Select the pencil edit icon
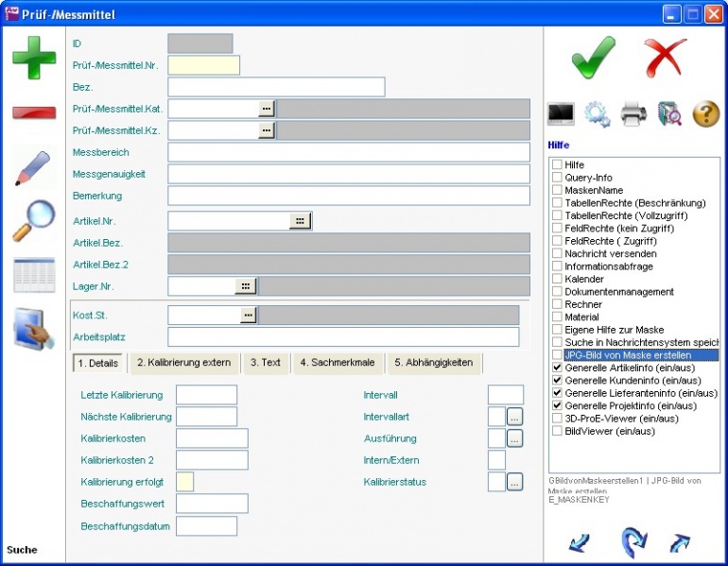Screen dimensions: 728x566 click(x=33, y=167)
